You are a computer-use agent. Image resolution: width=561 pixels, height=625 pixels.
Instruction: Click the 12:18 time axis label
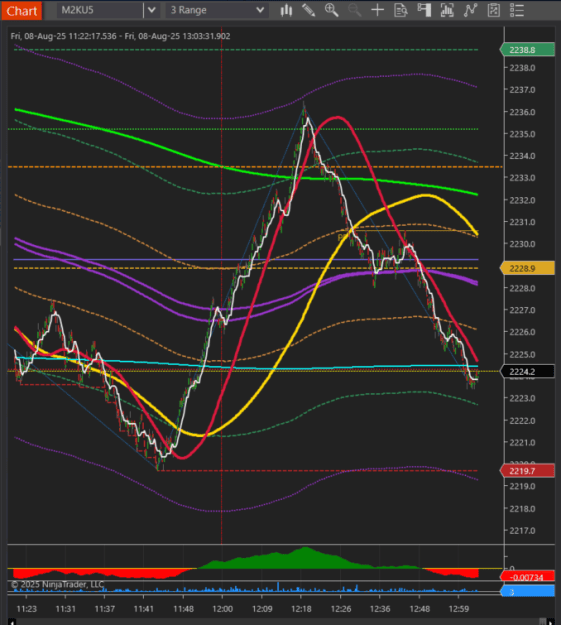click(x=301, y=609)
